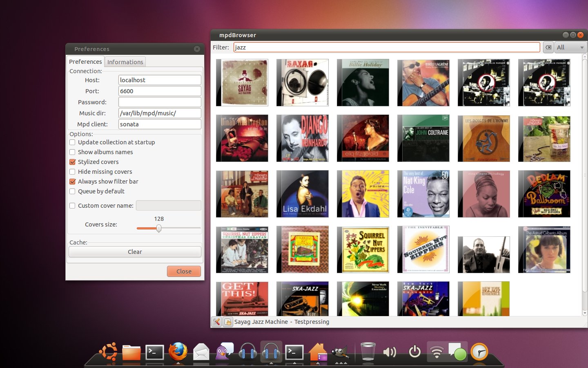Click the Music dir path field
588x368 pixels.
pyautogui.click(x=160, y=113)
